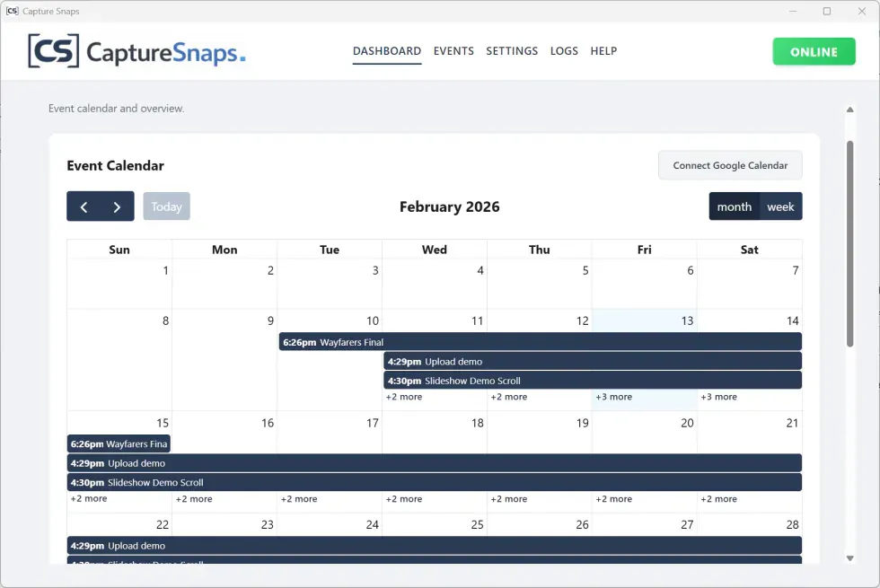Image resolution: width=880 pixels, height=588 pixels.
Task: Switch calendar to month view
Action: [x=735, y=206]
